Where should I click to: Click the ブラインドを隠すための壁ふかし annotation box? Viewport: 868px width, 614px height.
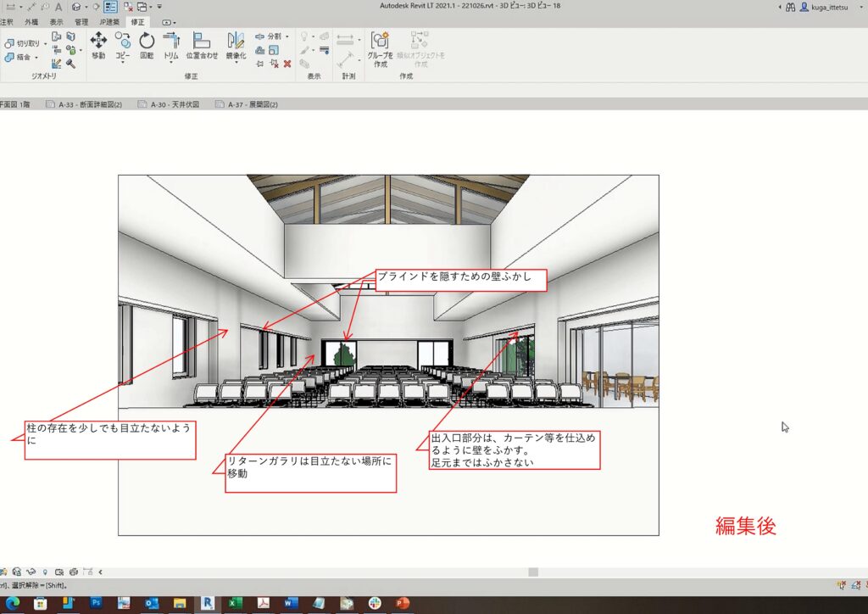click(462, 281)
